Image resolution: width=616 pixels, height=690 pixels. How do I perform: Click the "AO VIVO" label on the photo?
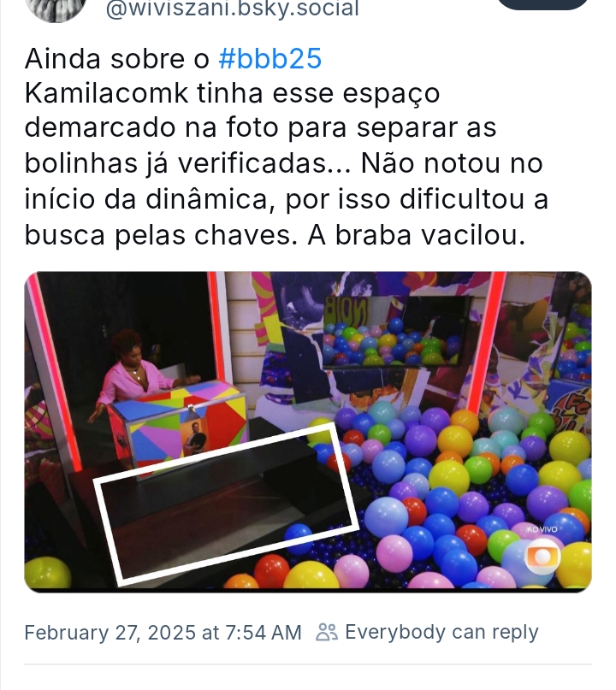click(542, 529)
